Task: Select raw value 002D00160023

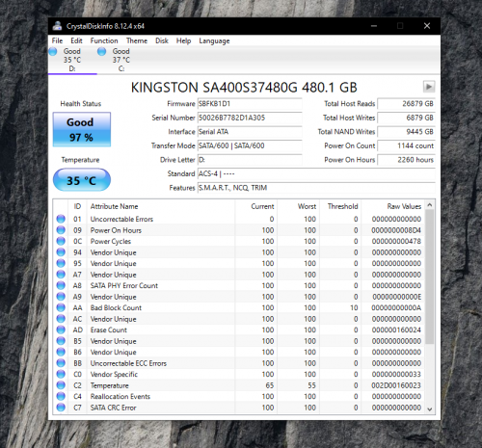Action: (x=396, y=385)
